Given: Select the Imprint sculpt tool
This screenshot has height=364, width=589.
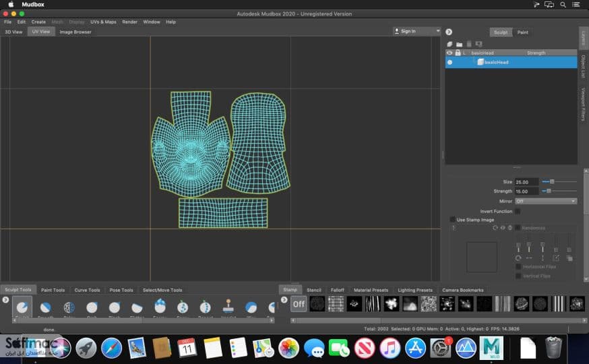Looking at the screenshot, I should (228, 307).
